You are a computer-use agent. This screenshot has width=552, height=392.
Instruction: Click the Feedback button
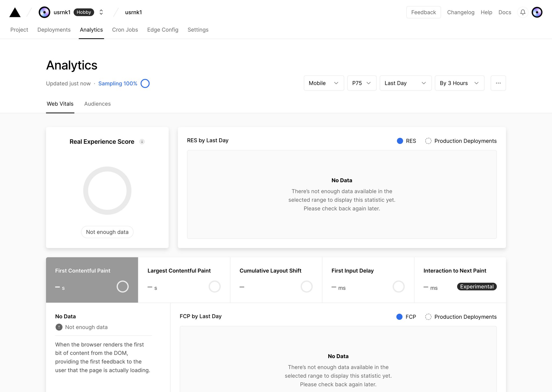(x=423, y=12)
